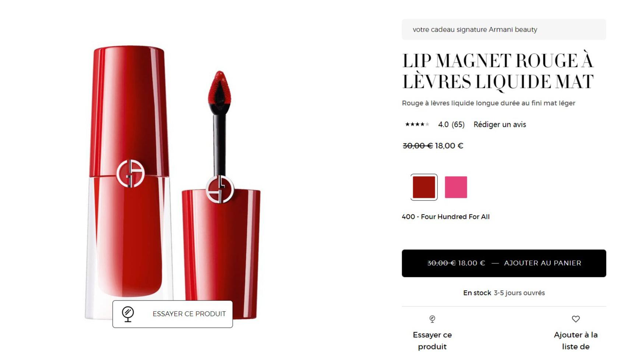Click the heart wishlist icon
Viewport: 644px width, 352px height.
(576, 319)
